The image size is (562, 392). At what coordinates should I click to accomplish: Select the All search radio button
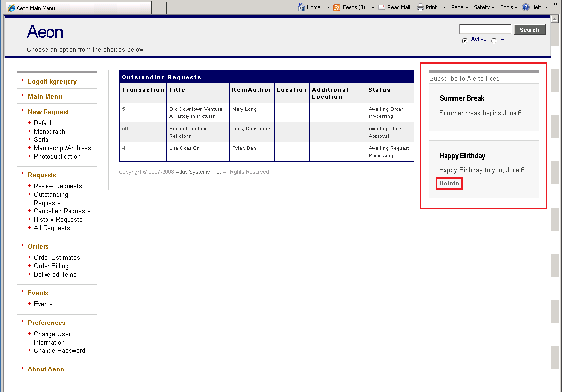point(495,40)
